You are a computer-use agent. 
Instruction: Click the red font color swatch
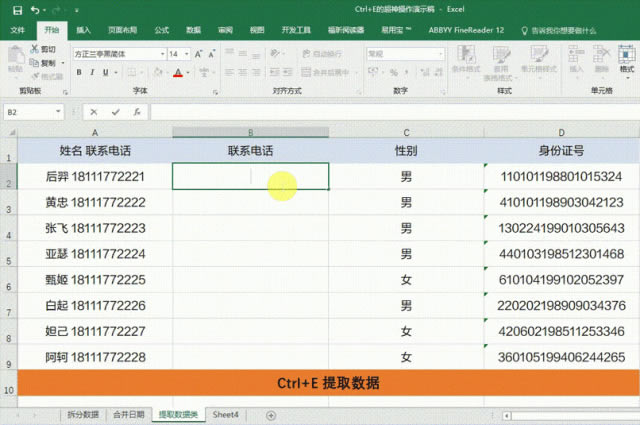[177, 73]
